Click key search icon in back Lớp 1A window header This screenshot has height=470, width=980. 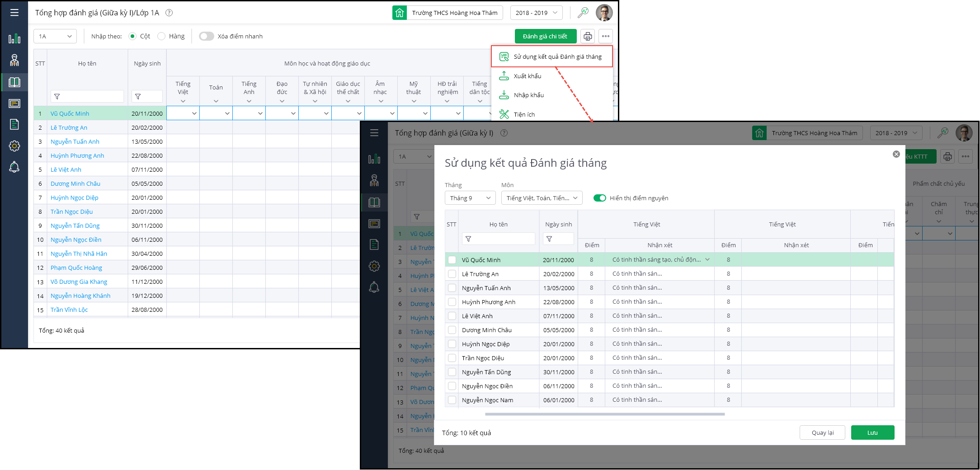[583, 13]
